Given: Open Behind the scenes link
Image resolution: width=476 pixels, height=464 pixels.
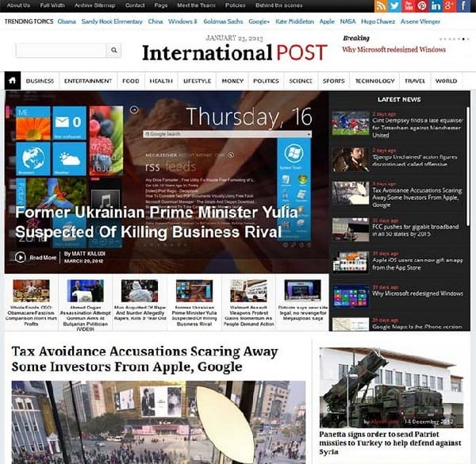Looking at the screenshot, I should click(279, 6).
